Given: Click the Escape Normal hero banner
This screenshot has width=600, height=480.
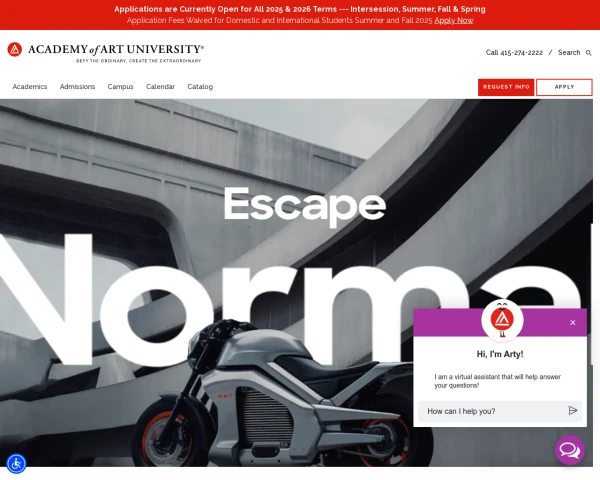Looking at the screenshot, I should click(x=297, y=282).
